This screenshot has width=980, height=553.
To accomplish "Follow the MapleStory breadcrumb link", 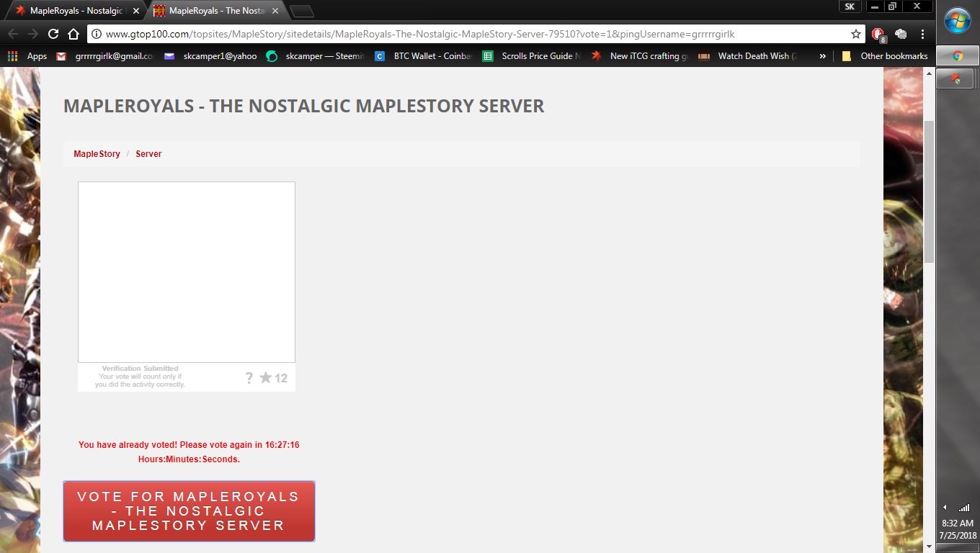I will tap(97, 154).
